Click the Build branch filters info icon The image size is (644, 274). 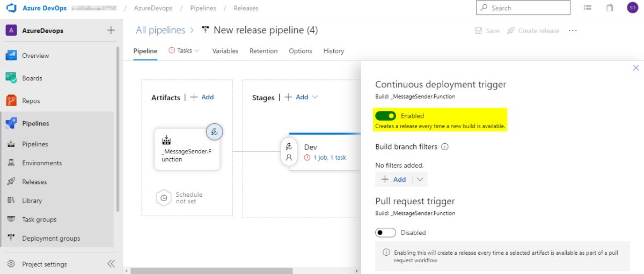pos(444,146)
